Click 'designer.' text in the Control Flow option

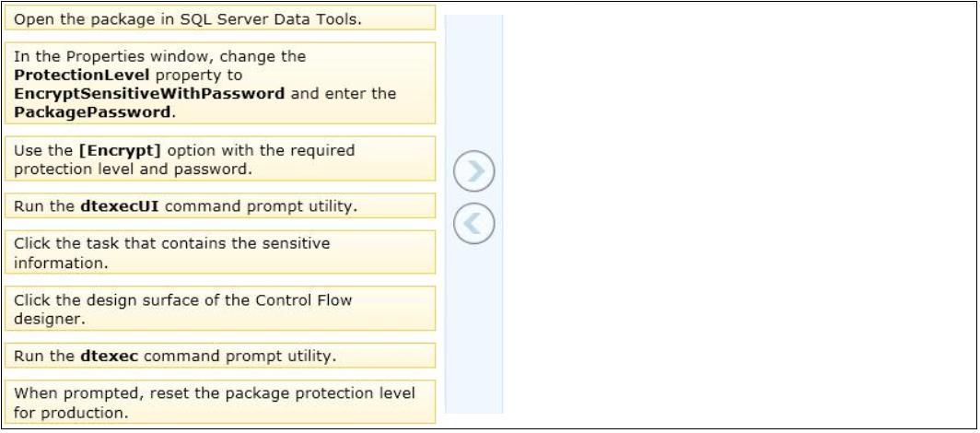(x=49, y=320)
